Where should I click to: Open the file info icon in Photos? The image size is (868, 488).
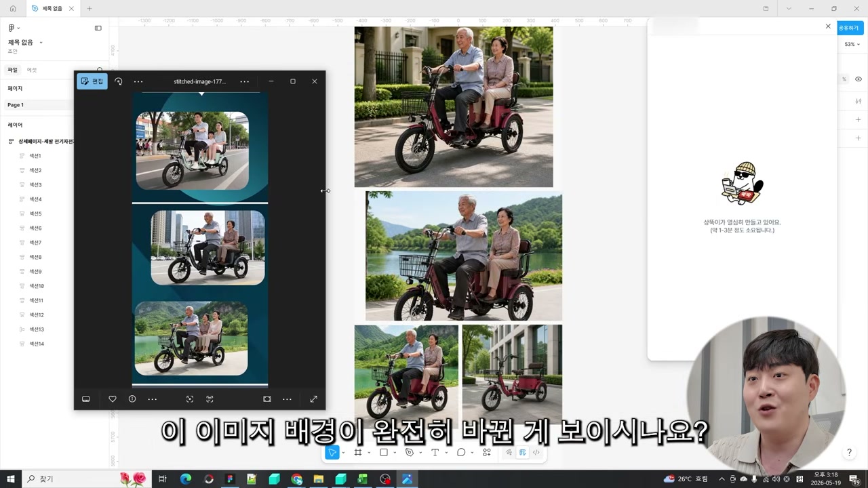pyautogui.click(x=132, y=399)
